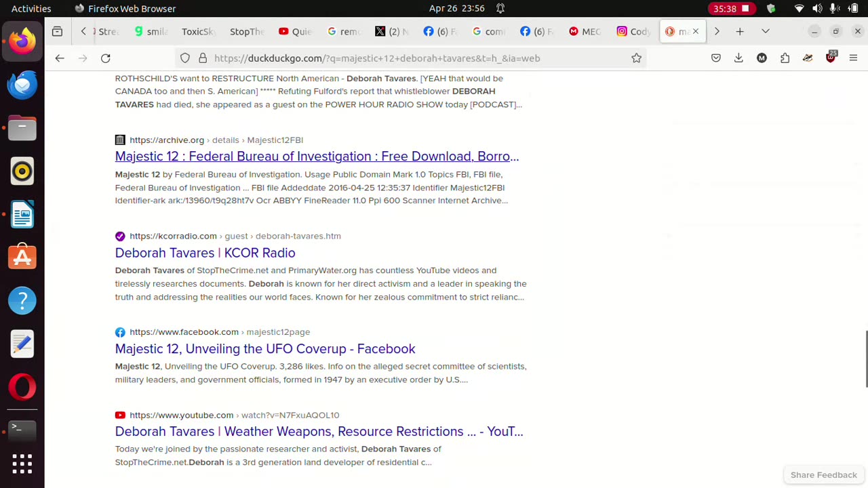
Task: Go back to previous page
Action: pyautogui.click(x=60, y=58)
